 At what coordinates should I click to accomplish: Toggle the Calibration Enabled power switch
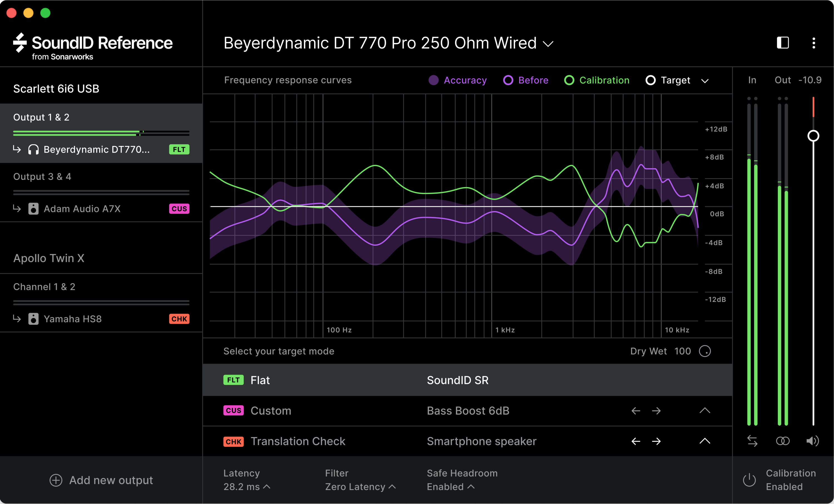pos(749,480)
